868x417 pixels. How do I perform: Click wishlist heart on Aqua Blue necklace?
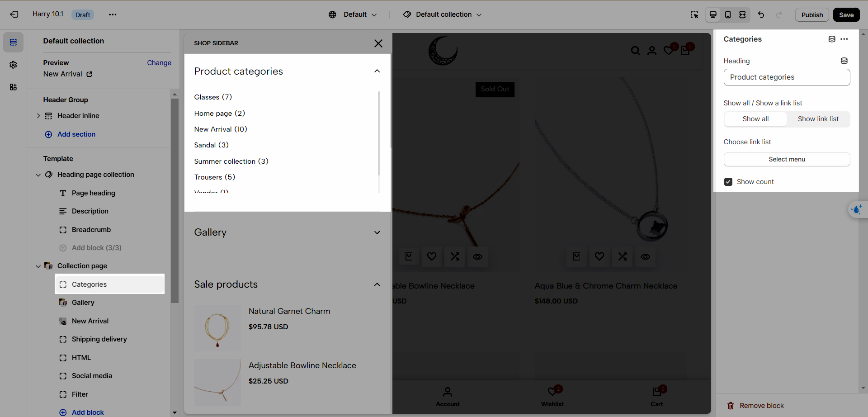tap(599, 256)
